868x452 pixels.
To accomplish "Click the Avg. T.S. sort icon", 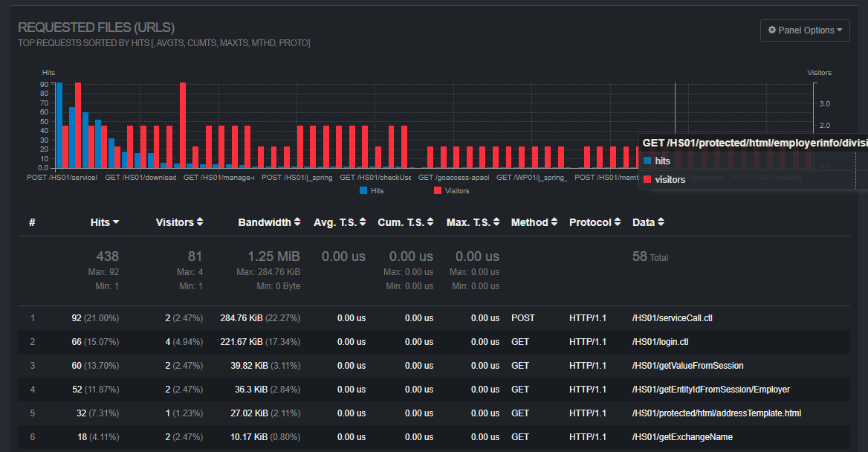I will [x=362, y=222].
